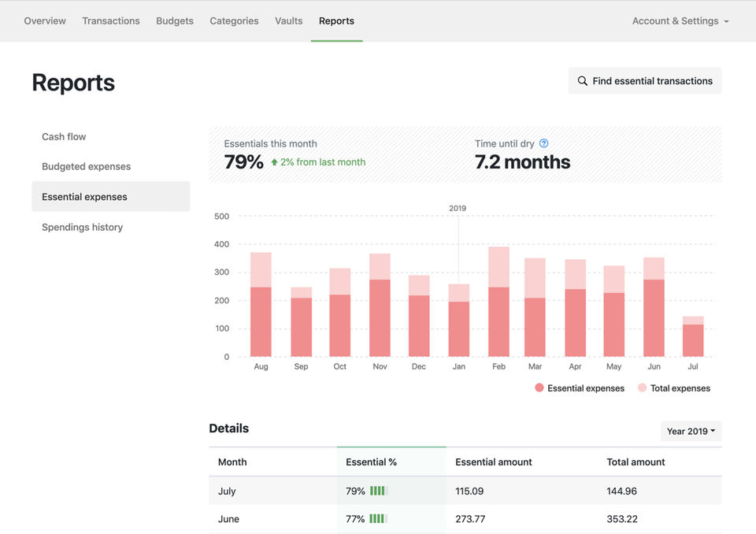The image size is (756, 534).
Task: Open the Year 2019 dropdown
Action: tap(691, 432)
